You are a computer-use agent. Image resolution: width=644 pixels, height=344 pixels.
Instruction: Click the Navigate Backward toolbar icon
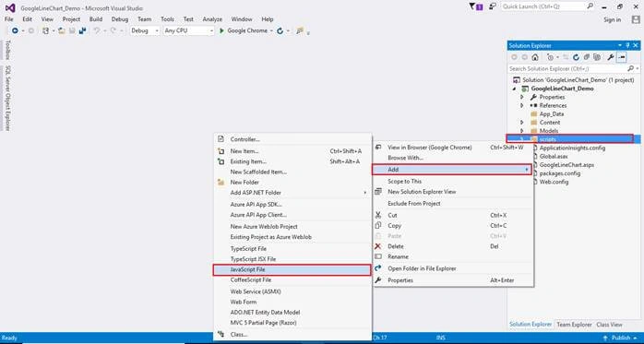pos(15,30)
